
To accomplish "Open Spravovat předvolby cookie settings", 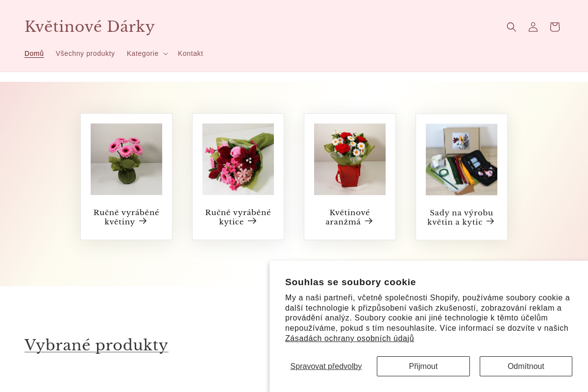I will (326, 366).
